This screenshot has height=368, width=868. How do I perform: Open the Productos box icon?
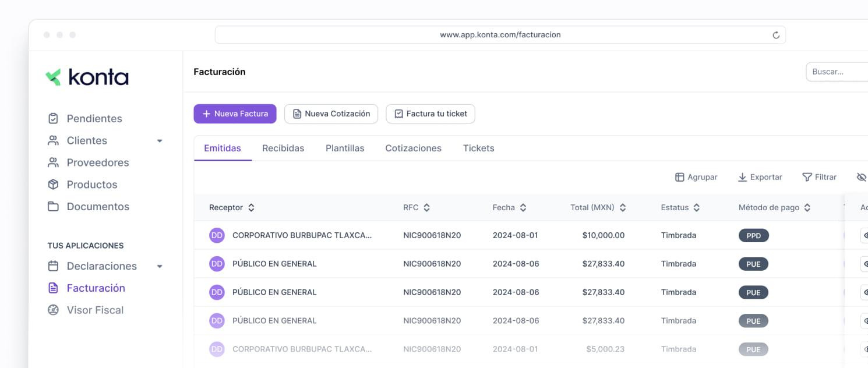coord(53,185)
